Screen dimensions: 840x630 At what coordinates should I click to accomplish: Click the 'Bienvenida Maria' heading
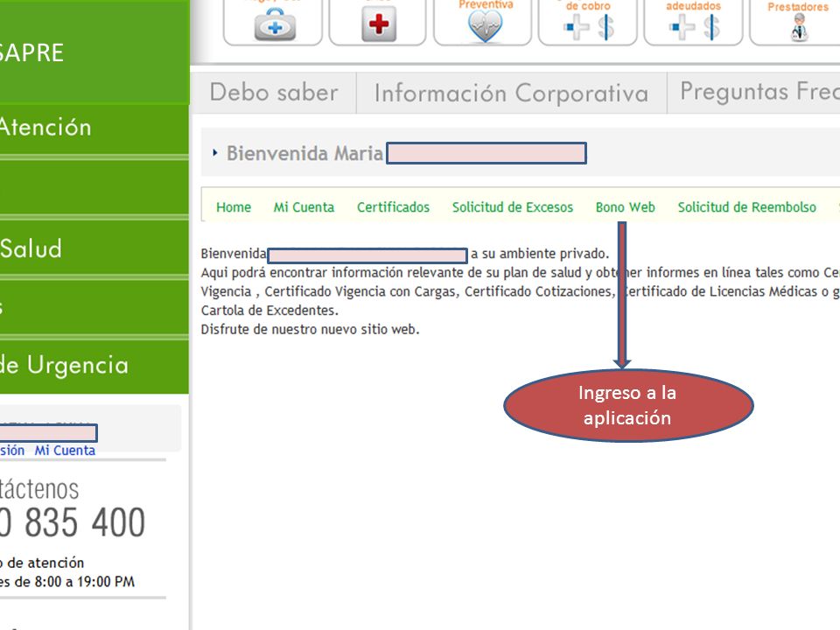(x=304, y=153)
